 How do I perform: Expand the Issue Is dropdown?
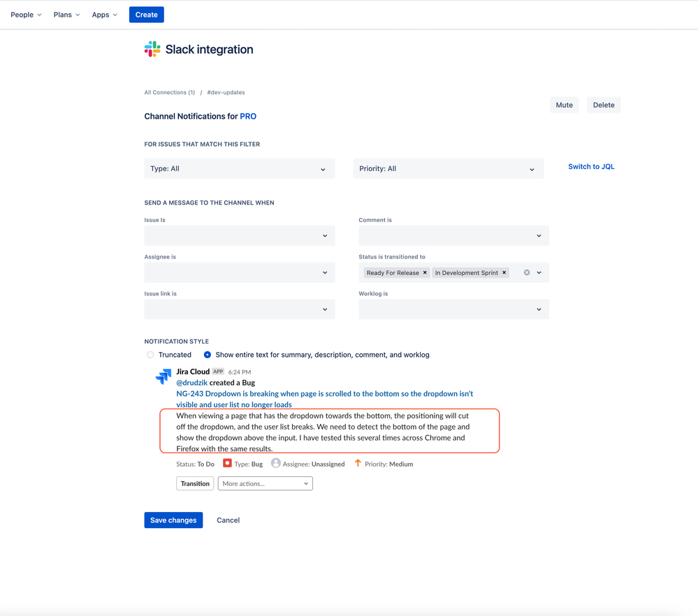[240, 235]
